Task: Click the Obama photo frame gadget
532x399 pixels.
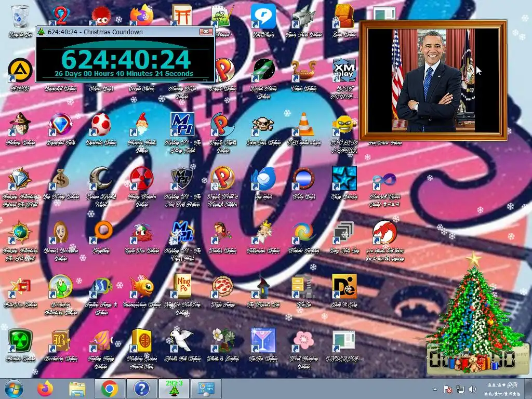Action: (x=433, y=81)
